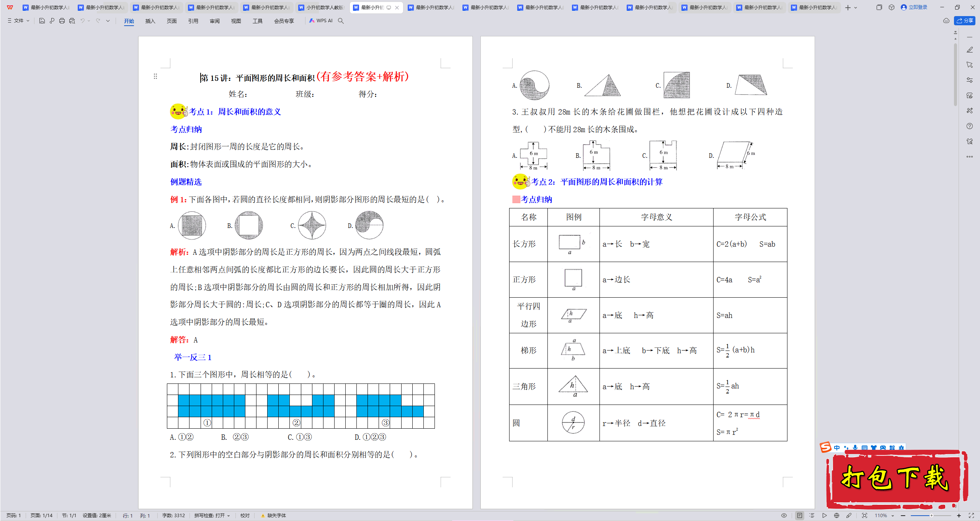Select the 开始 ribbon tab
This screenshot has width=980, height=521.
click(129, 21)
